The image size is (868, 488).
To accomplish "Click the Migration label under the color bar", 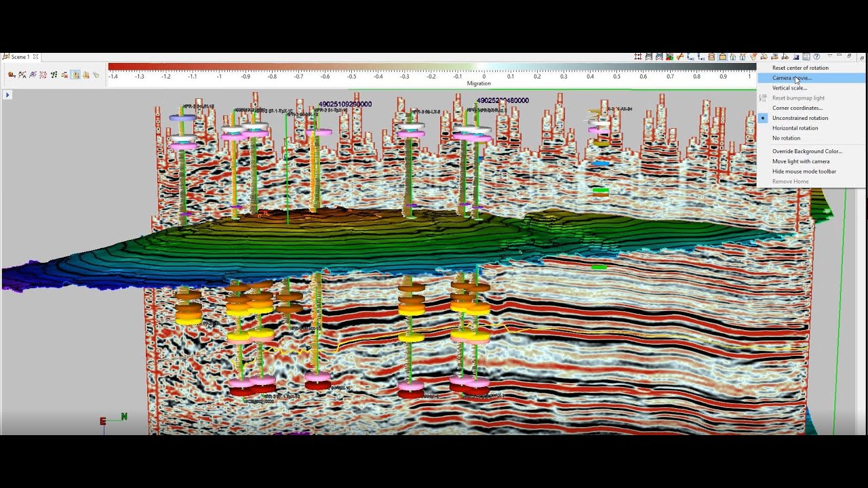I will [x=479, y=83].
